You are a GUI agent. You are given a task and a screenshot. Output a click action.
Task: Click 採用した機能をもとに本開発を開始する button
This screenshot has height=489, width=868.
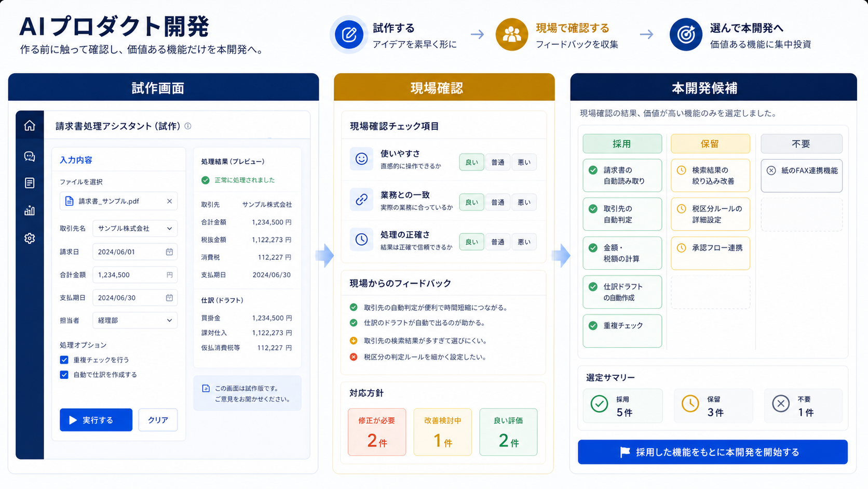point(713,452)
